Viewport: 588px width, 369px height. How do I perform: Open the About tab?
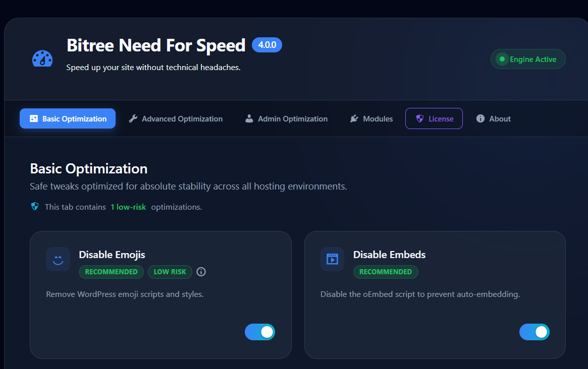point(494,119)
